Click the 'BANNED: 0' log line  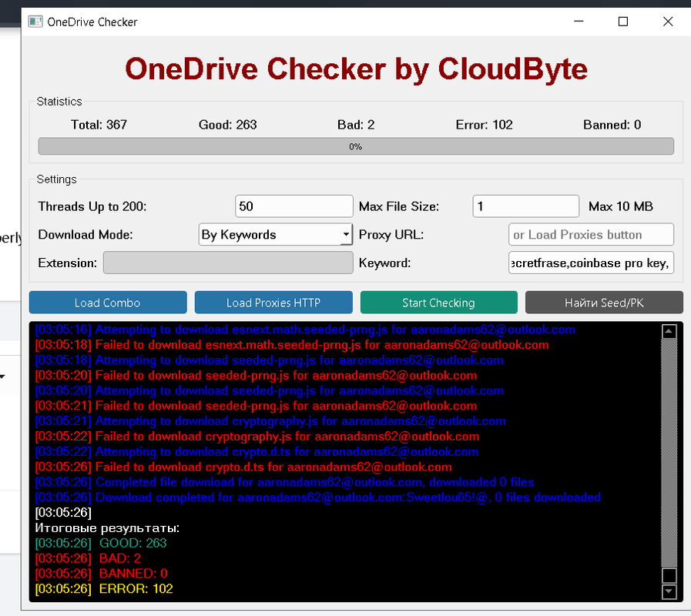[x=102, y=573]
